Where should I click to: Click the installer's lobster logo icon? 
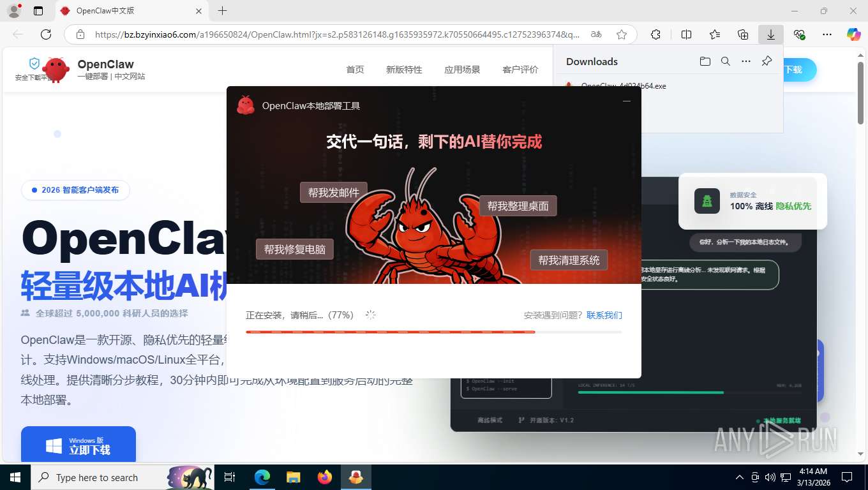point(246,105)
